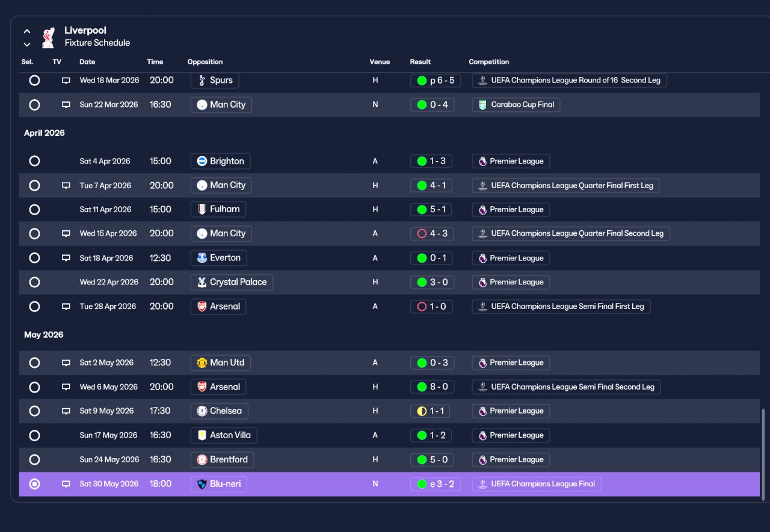Click the Liverpool club crest icon

[48, 37]
